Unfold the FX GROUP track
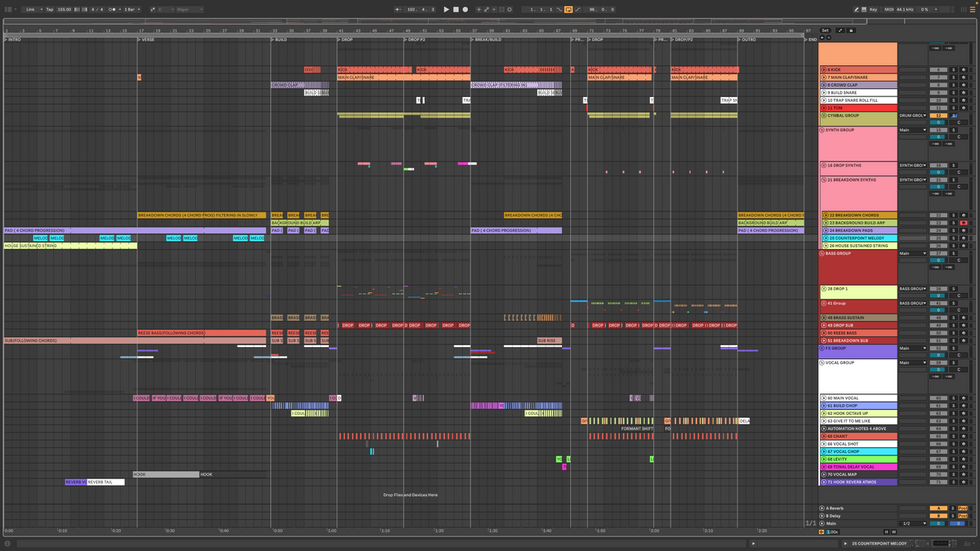 [x=823, y=348]
